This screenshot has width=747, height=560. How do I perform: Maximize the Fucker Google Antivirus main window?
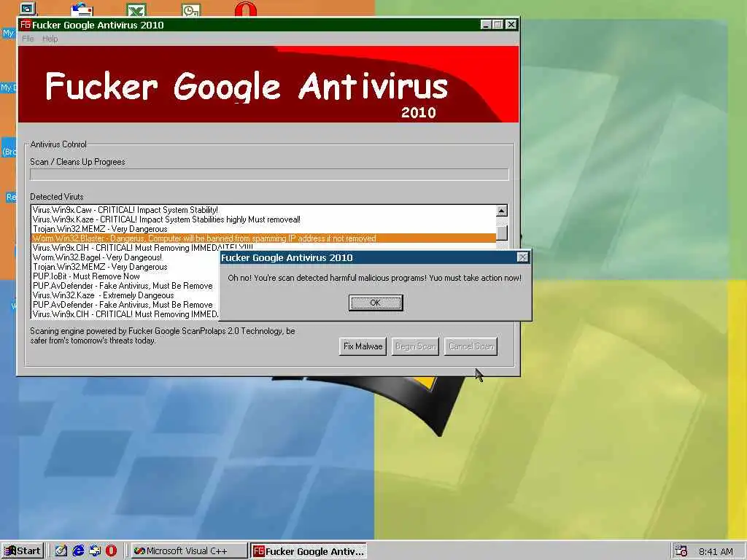coord(498,24)
